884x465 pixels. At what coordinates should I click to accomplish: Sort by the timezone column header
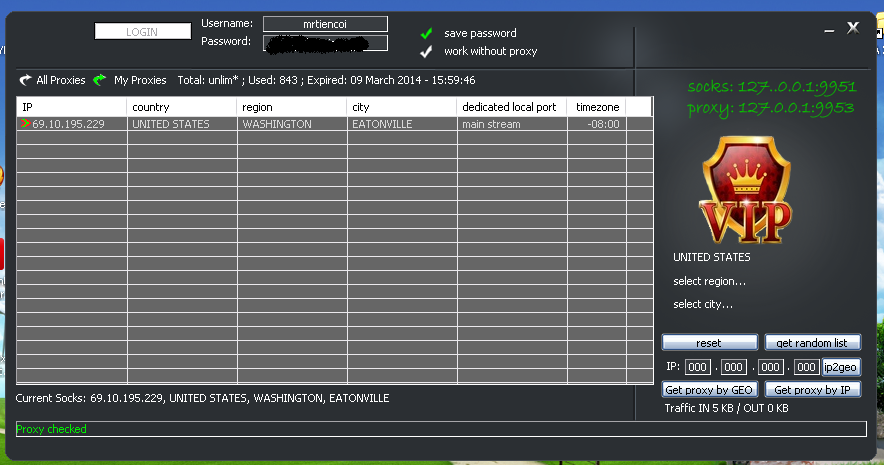pyautogui.click(x=596, y=107)
